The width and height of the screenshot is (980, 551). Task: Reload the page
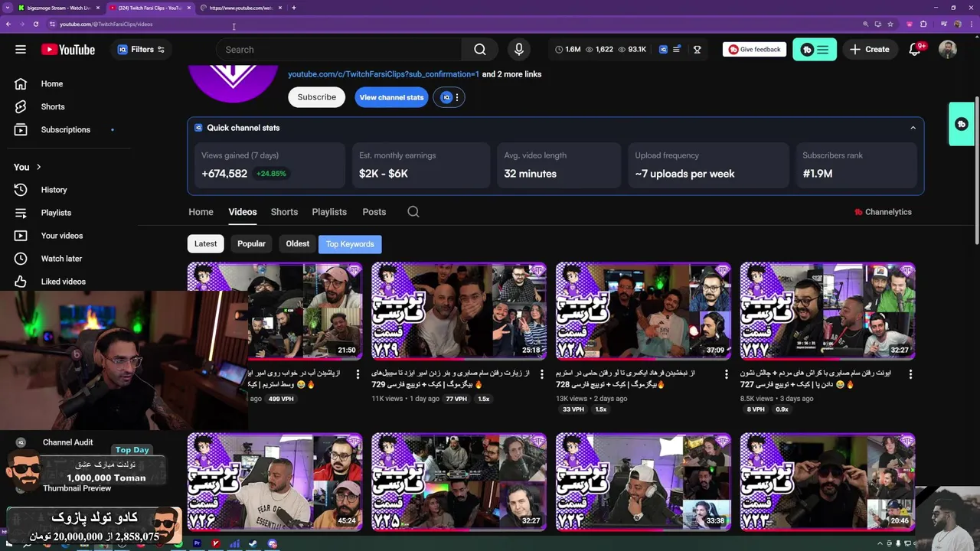pos(36,24)
